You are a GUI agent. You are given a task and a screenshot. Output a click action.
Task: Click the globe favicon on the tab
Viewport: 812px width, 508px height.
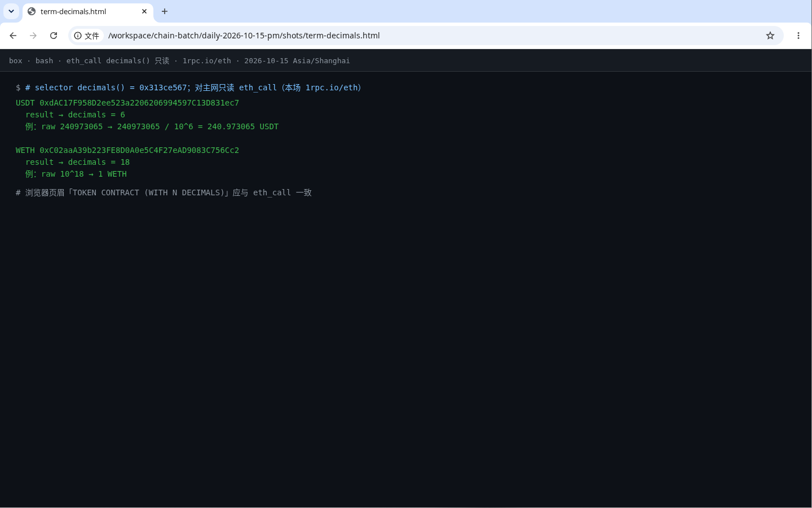pyautogui.click(x=32, y=11)
